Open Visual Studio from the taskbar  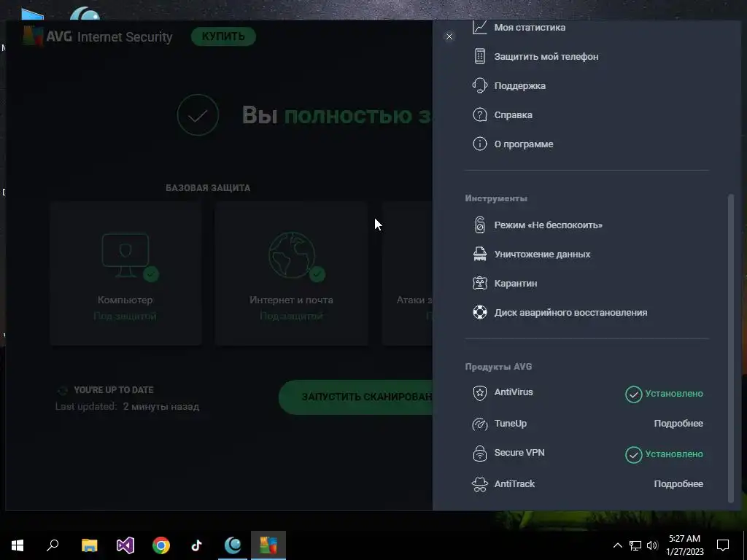click(x=125, y=545)
